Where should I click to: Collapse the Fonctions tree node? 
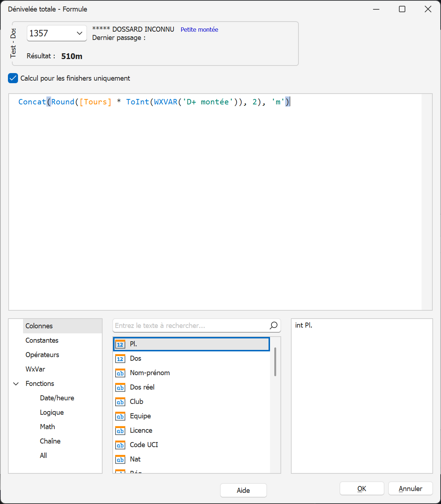(16, 384)
